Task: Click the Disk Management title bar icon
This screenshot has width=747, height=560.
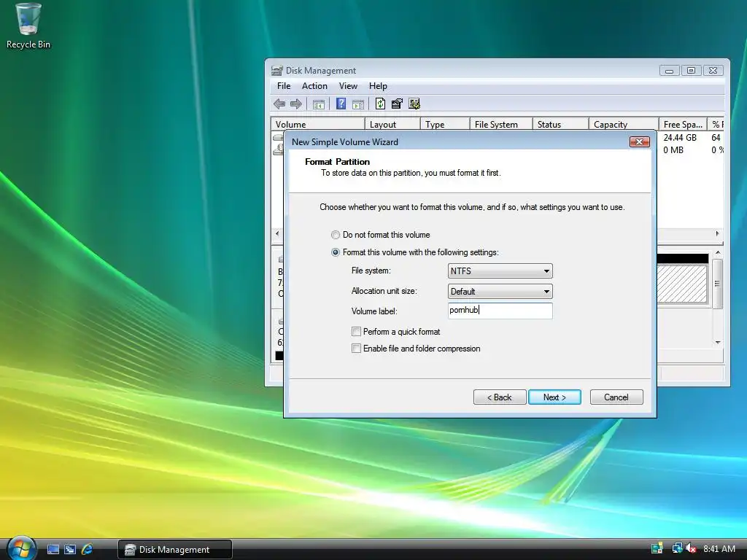Action: [276, 71]
